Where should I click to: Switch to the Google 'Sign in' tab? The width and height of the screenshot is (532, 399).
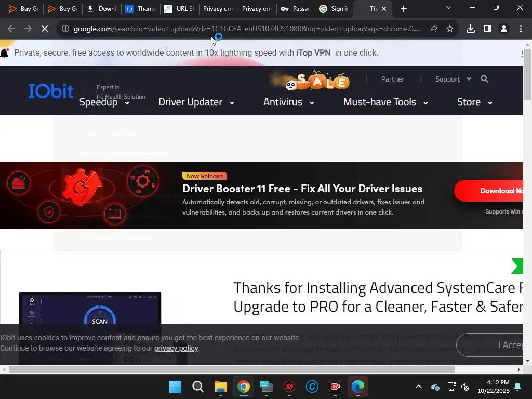(334, 9)
